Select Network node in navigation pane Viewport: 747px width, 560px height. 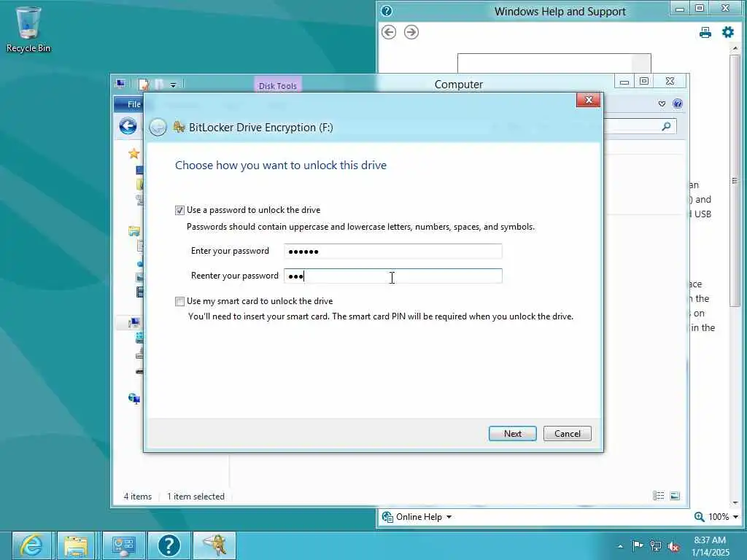click(134, 399)
